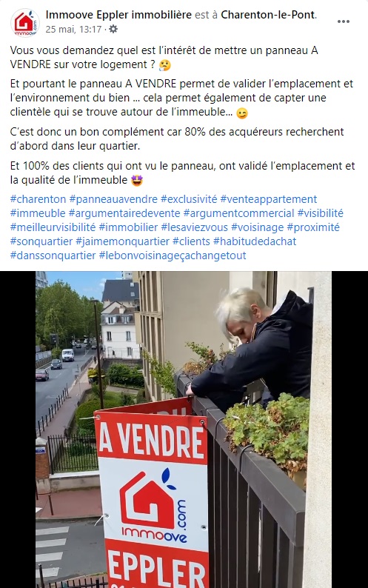This screenshot has width=368, height=588.
Task: Open the #panneauavendre hashtag
Action: pyautogui.click(x=114, y=198)
